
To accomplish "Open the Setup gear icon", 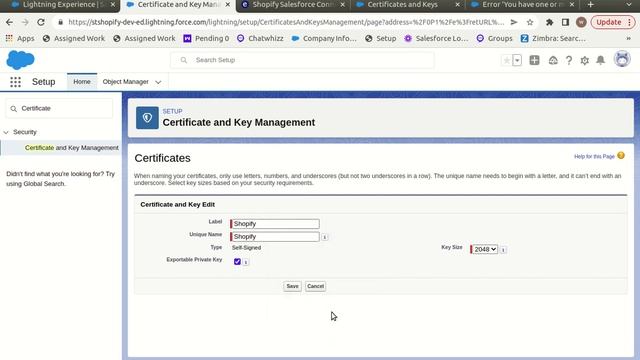I will (584, 60).
